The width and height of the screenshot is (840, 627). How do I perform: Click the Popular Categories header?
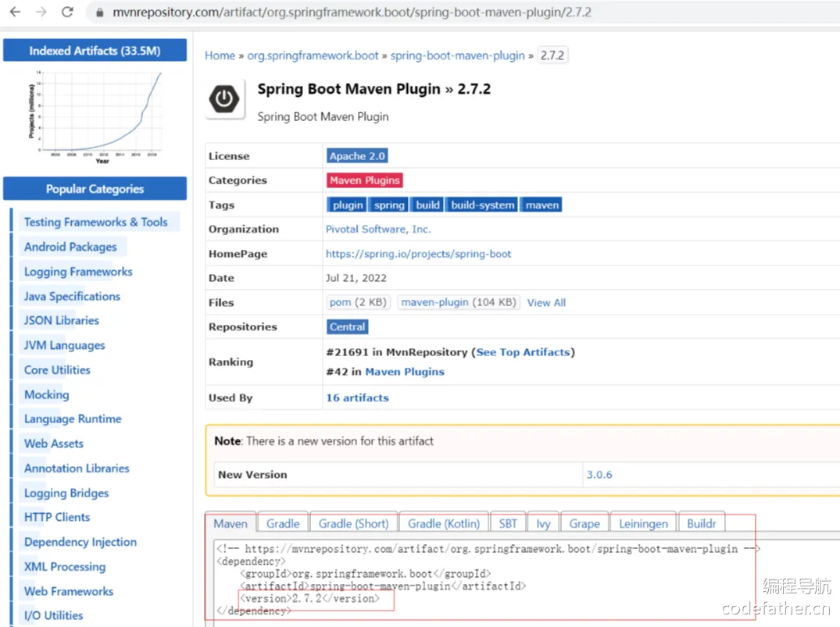(x=95, y=188)
